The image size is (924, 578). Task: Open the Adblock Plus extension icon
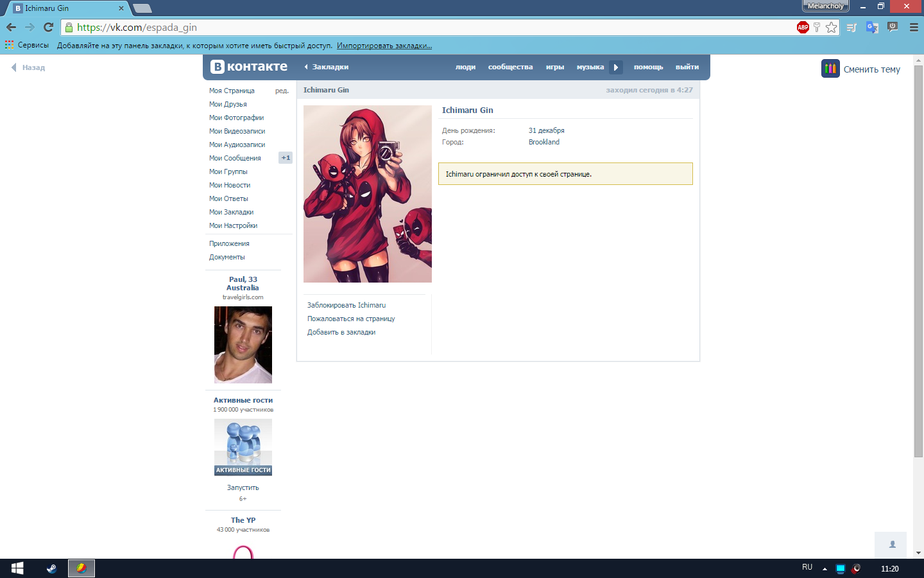pyautogui.click(x=803, y=27)
